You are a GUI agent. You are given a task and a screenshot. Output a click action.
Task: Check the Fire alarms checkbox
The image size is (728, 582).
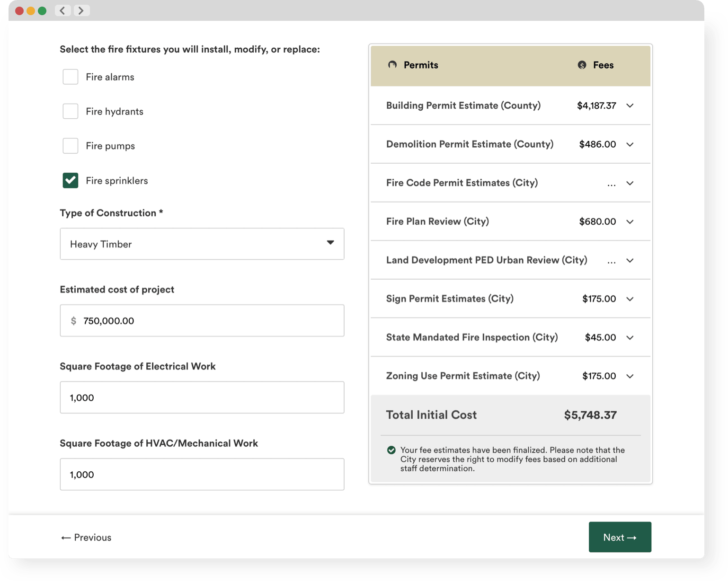(71, 77)
